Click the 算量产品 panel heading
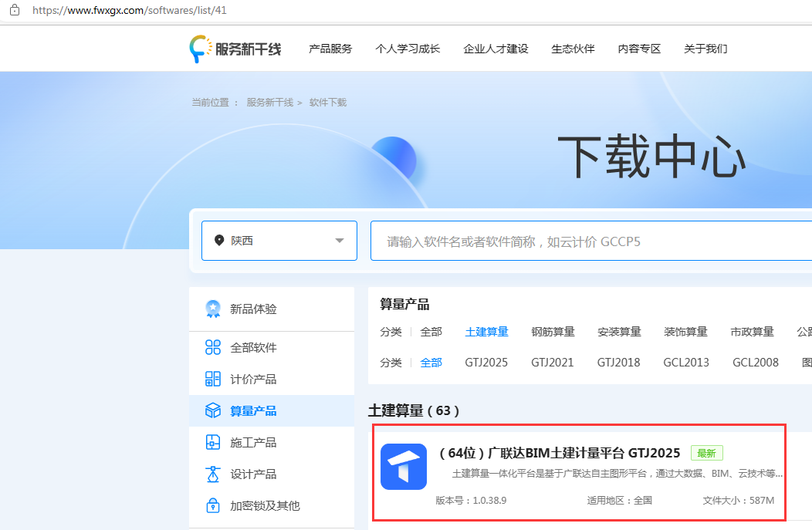The height and width of the screenshot is (530, 812). tap(404, 304)
